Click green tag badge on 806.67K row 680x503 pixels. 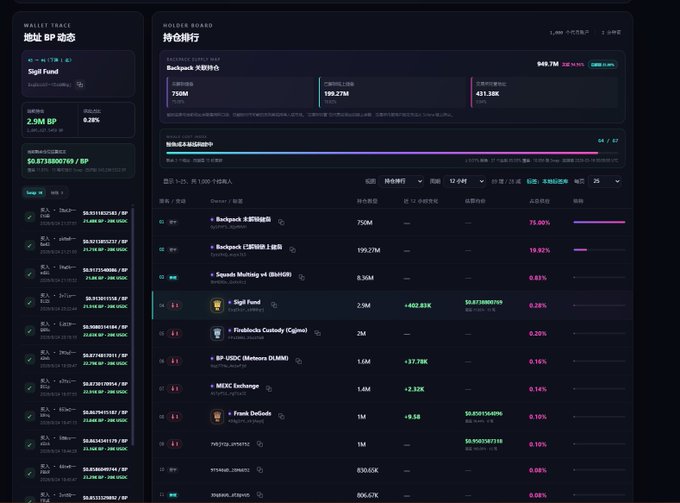(173, 495)
